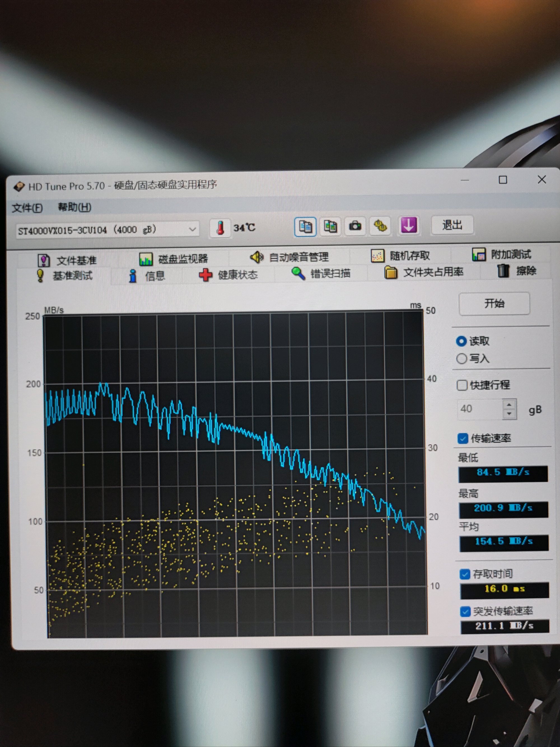
Task: Switch to the 健康状态 tab
Action: 228,275
